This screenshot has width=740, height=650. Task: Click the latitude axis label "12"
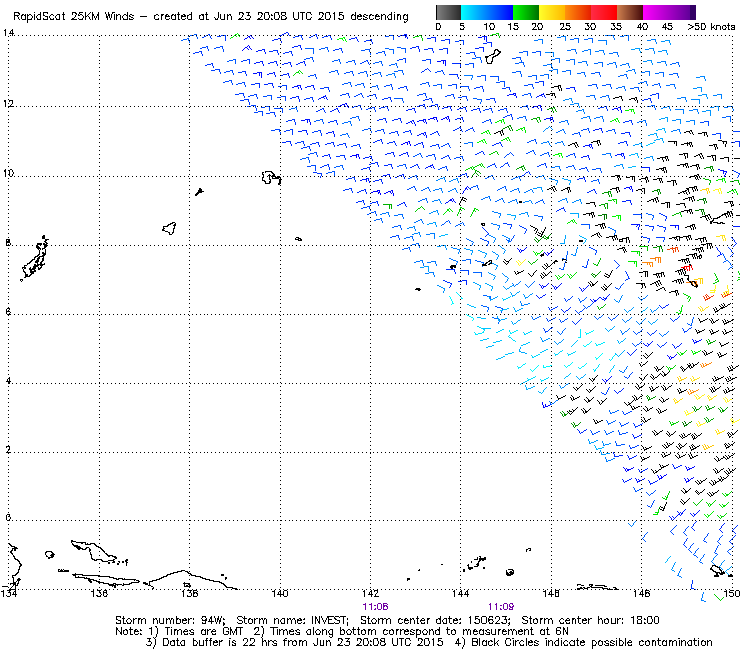(8, 103)
